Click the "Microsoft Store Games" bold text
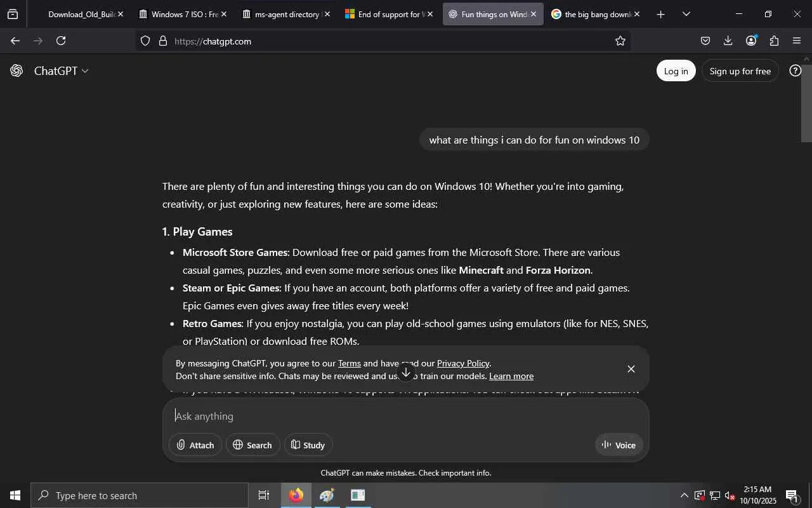 pyautogui.click(x=235, y=252)
